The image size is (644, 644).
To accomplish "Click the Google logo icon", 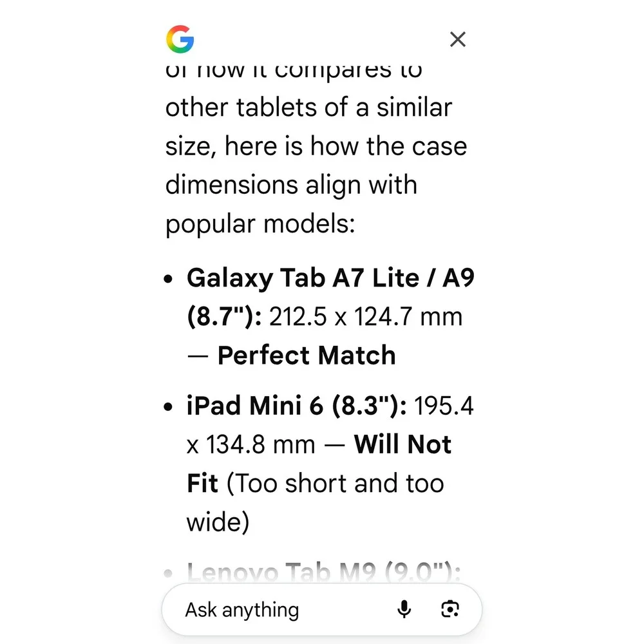I will [x=180, y=39].
